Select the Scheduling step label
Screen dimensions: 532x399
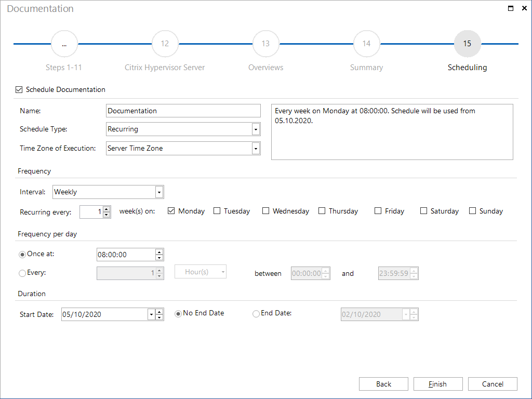click(x=467, y=68)
